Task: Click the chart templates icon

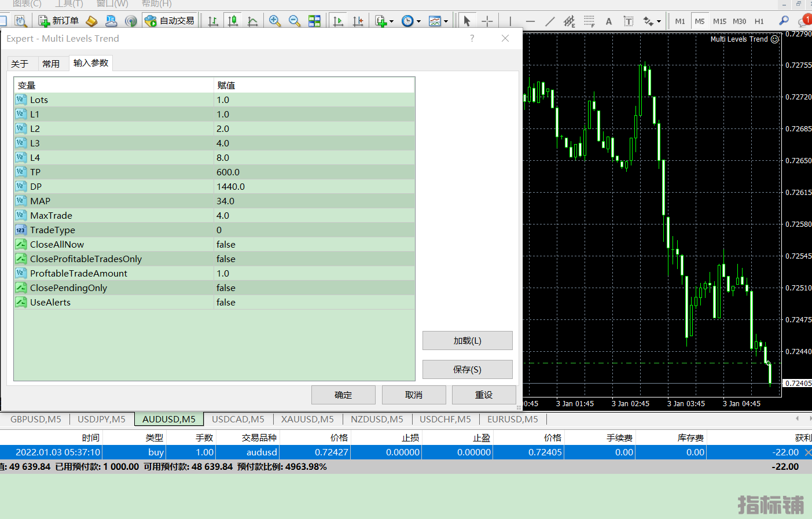Action: pos(435,21)
